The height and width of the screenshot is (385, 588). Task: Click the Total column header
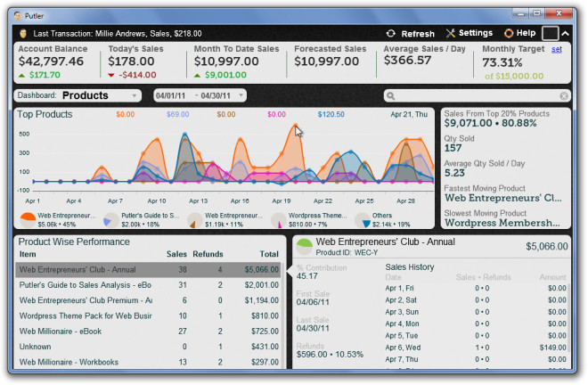269,254
